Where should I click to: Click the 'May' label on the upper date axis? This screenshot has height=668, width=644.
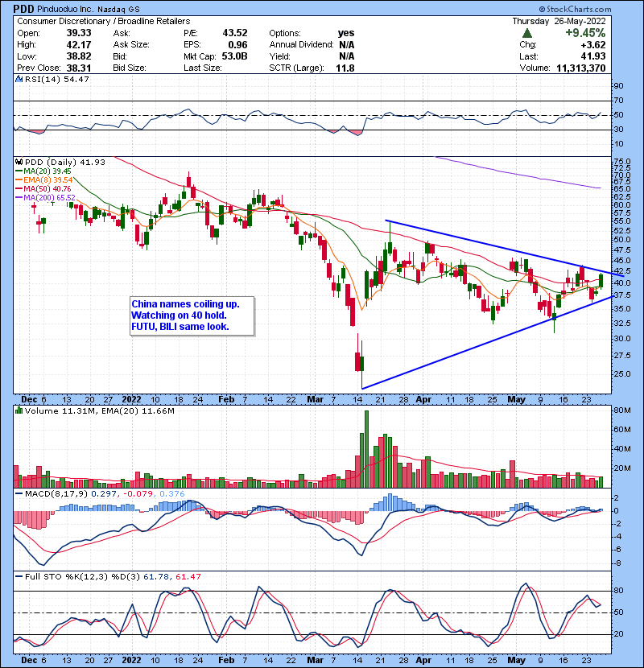click(x=516, y=399)
